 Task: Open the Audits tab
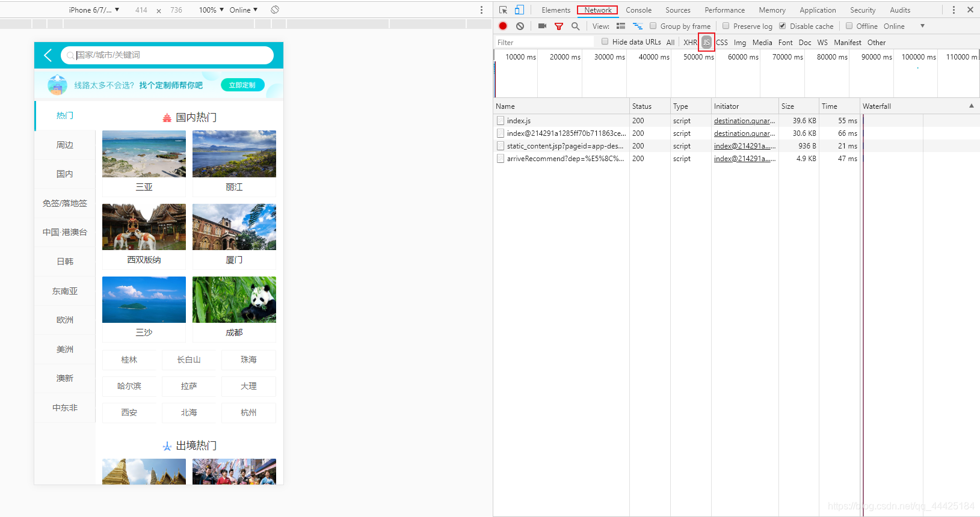click(x=900, y=10)
